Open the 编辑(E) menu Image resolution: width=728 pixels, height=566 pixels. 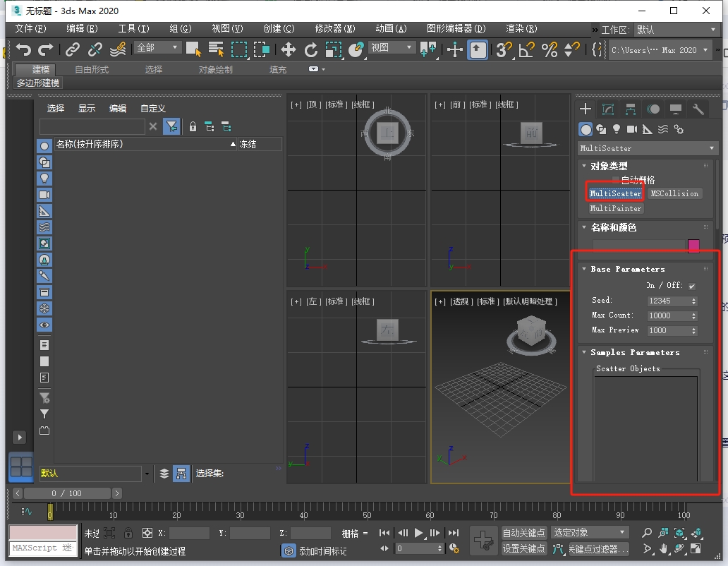(x=82, y=29)
